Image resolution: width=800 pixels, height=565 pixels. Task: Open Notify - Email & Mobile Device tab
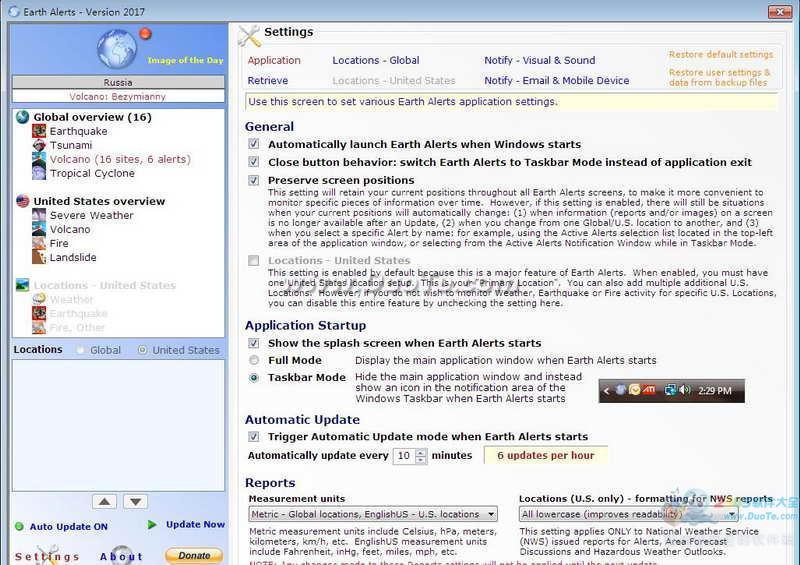557,81
